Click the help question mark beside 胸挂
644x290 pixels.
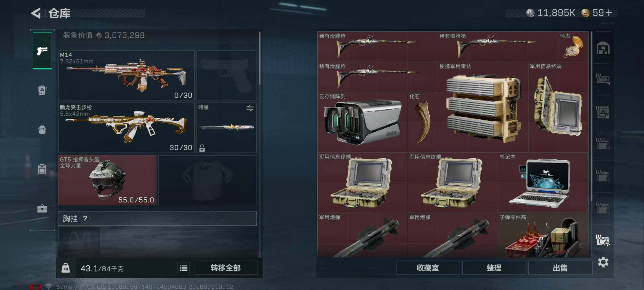pos(85,218)
